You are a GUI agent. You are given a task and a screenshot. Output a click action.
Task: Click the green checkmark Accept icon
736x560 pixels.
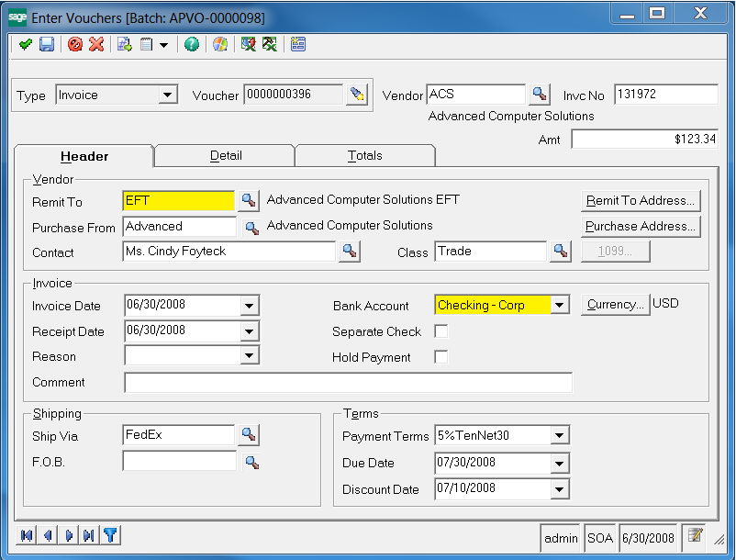pos(25,44)
